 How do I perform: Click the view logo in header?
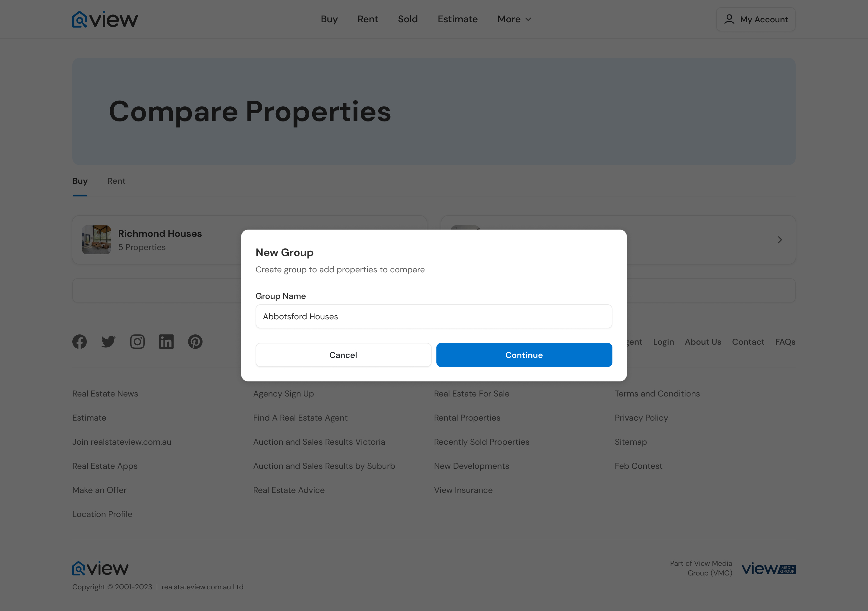105,19
